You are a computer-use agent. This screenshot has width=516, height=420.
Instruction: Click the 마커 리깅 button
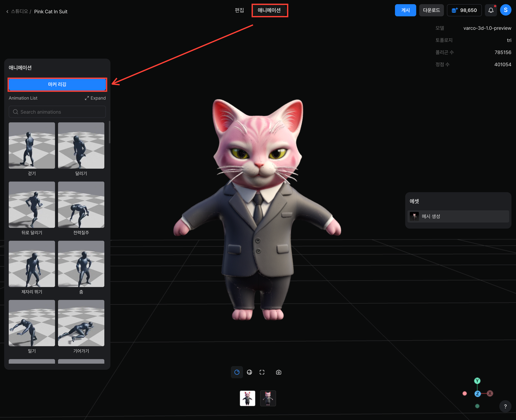57,84
